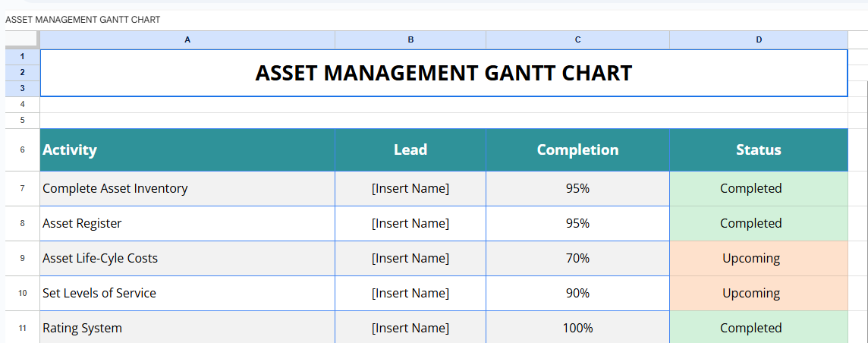Select column D header
Viewport: 868px width, 343px height.
[x=758, y=39]
